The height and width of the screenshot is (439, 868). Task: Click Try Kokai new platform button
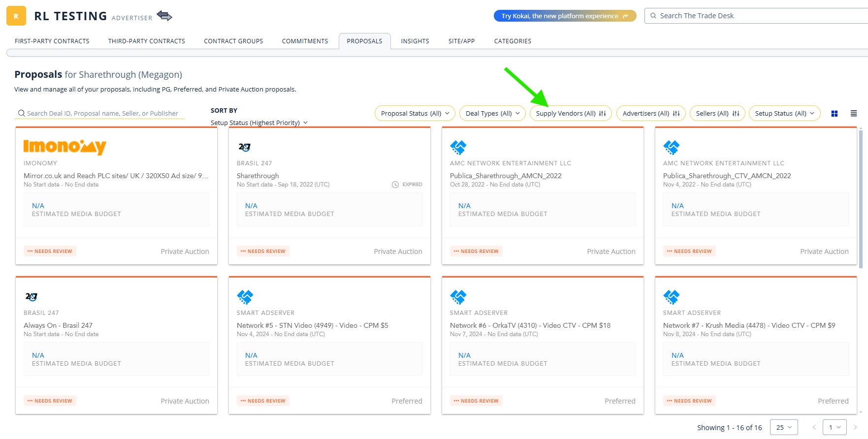(565, 16)
